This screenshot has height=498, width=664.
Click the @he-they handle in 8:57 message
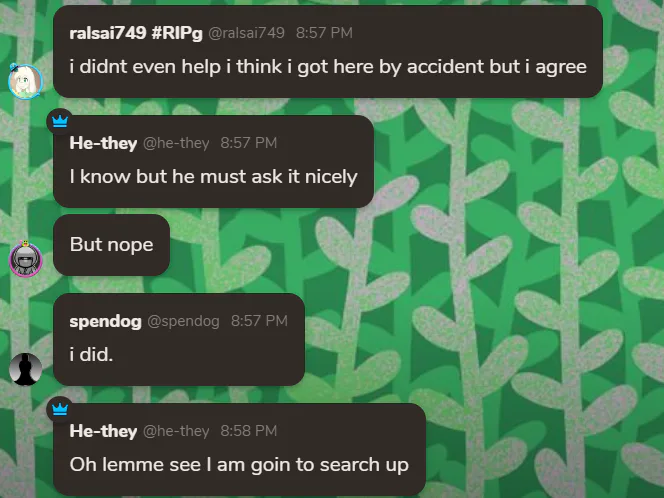(176, 143)
